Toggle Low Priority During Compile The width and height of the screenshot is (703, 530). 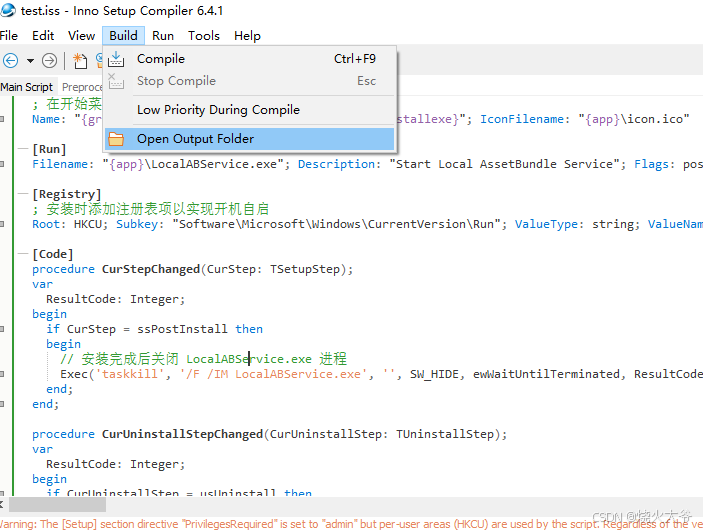(250, 110)
